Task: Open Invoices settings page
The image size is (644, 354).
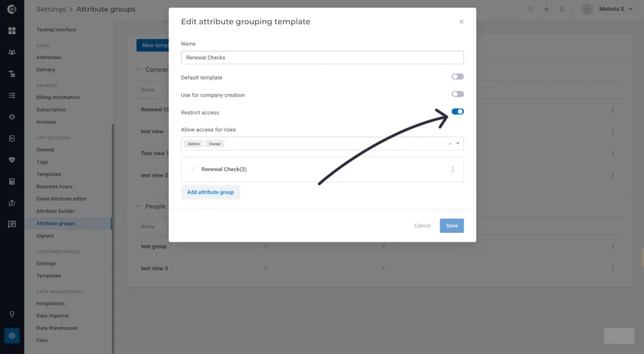Action: (46, 122)
